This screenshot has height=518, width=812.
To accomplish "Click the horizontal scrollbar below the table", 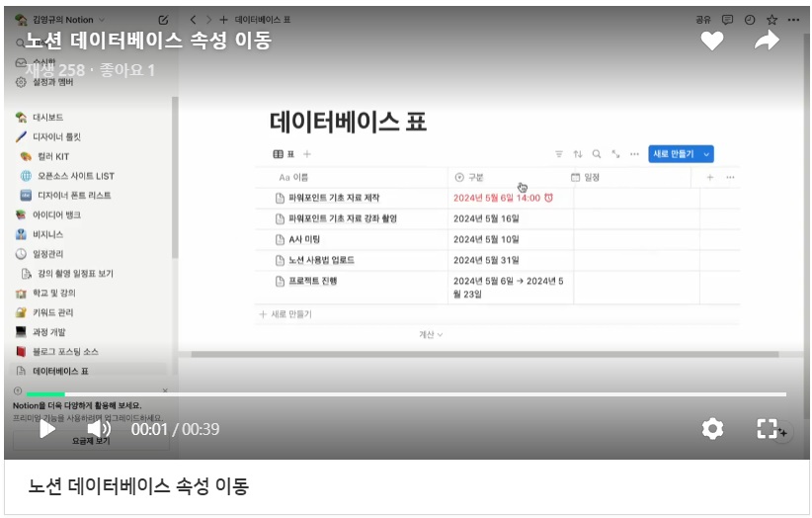I will 485,354.
